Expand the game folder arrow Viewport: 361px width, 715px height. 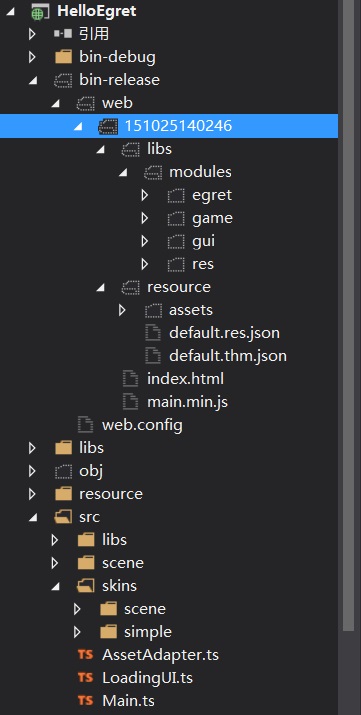pos(145,218)
